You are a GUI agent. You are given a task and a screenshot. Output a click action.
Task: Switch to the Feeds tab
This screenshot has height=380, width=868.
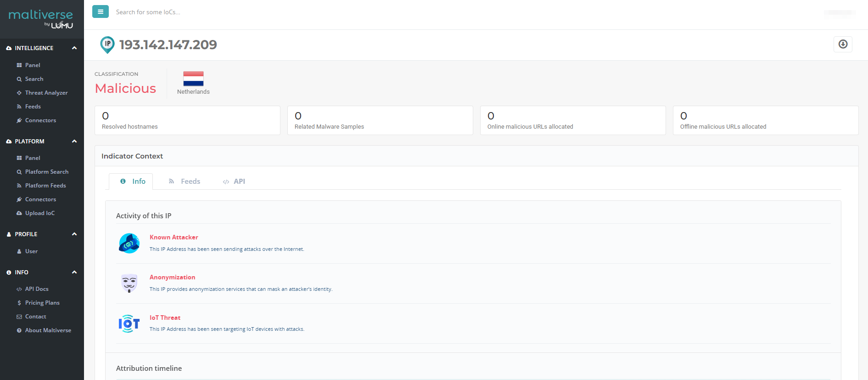point(184,181)
